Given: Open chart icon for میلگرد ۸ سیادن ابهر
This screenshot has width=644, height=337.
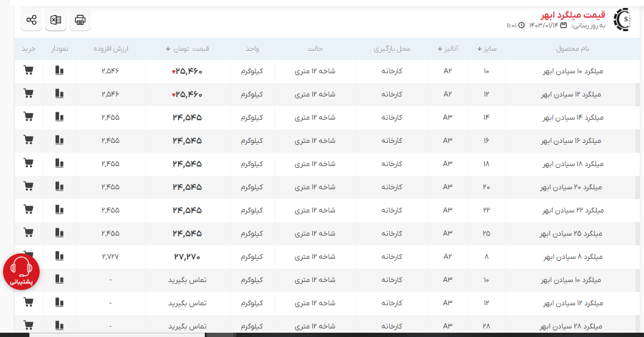Looking at the screenshot, I should (x=59, y=256).
